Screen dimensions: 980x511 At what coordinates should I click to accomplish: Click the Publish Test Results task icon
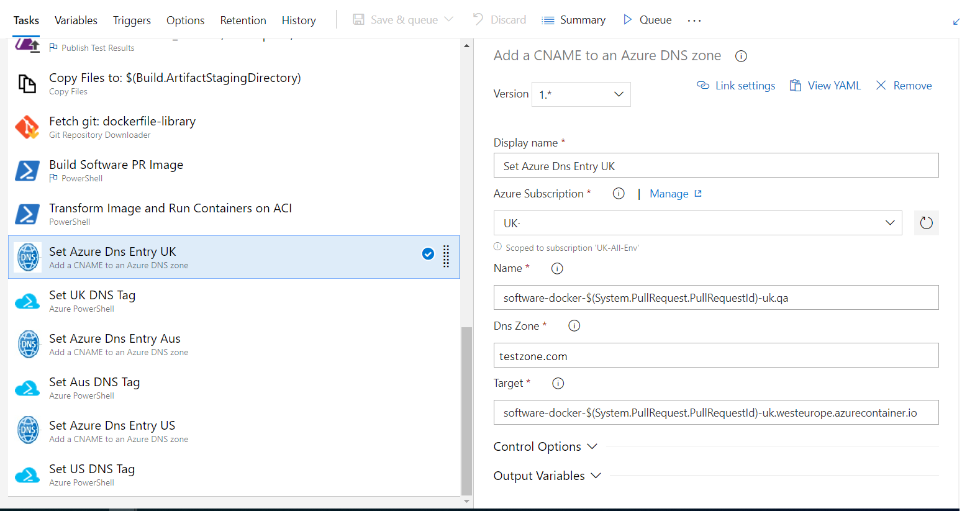27,45
